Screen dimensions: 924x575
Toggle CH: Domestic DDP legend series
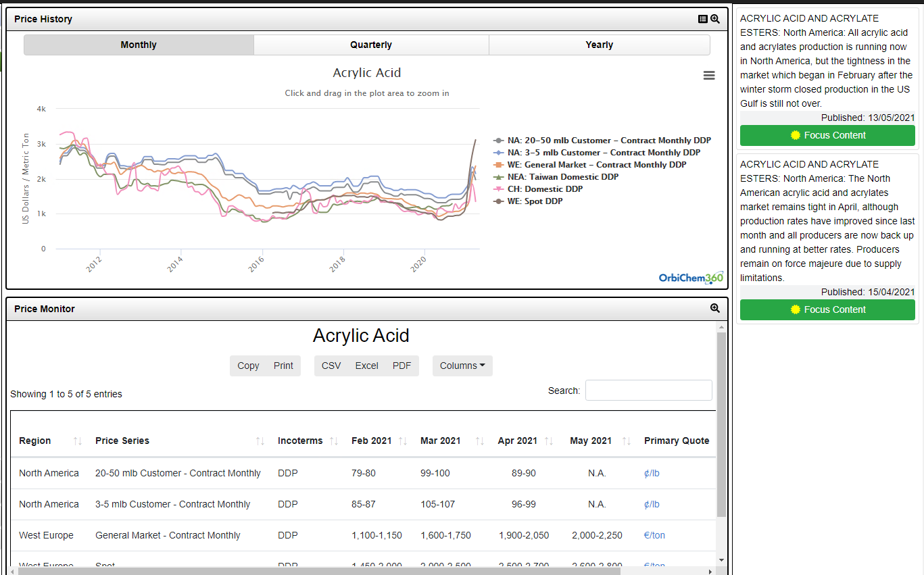(x=538, y=189)
